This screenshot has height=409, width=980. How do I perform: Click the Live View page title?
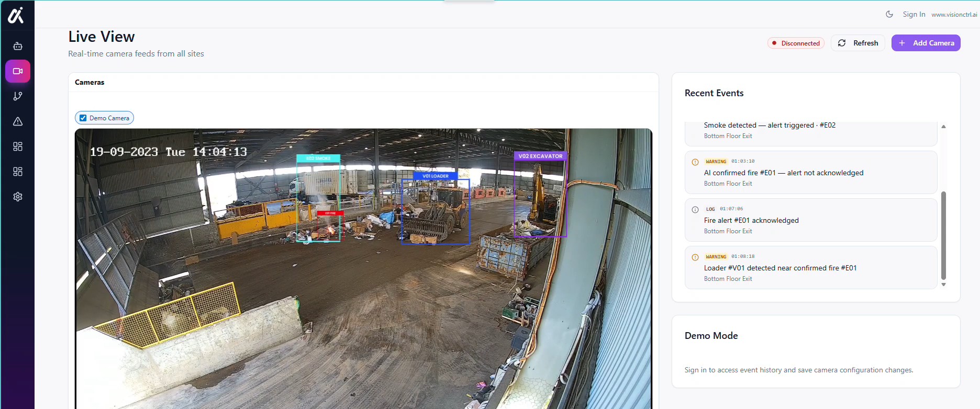102,37
